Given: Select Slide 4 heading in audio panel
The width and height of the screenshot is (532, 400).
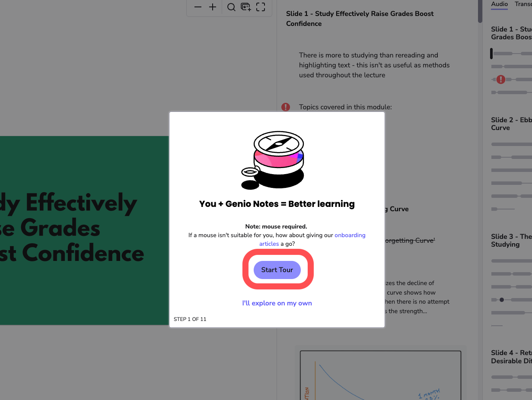Looking at the screenshot, I should (511, 357).
